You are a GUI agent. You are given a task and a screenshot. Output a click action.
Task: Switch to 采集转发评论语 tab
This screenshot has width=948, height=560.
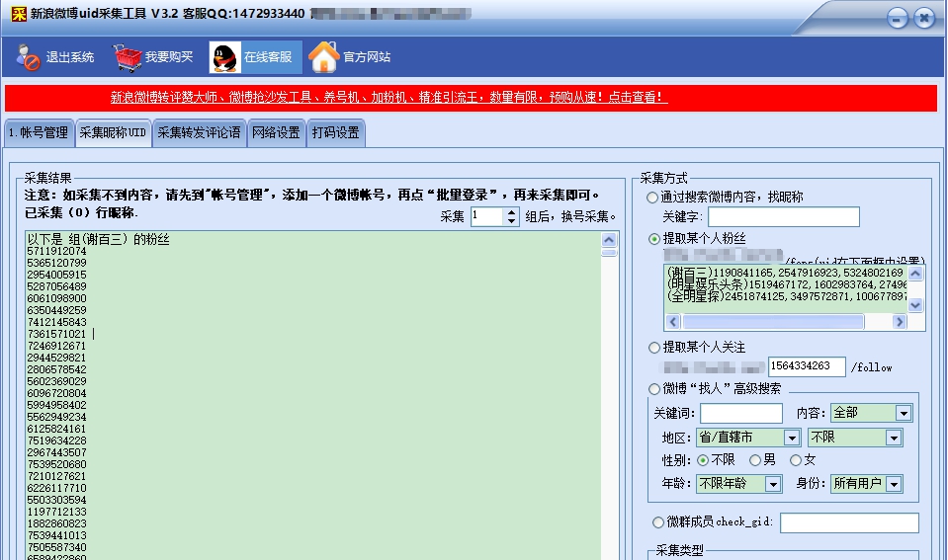(199, 132)
